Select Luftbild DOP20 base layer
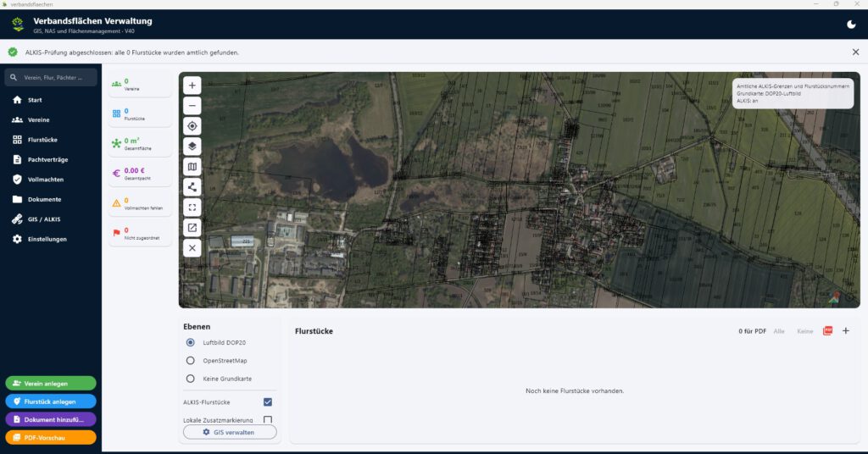 point(191,342)
